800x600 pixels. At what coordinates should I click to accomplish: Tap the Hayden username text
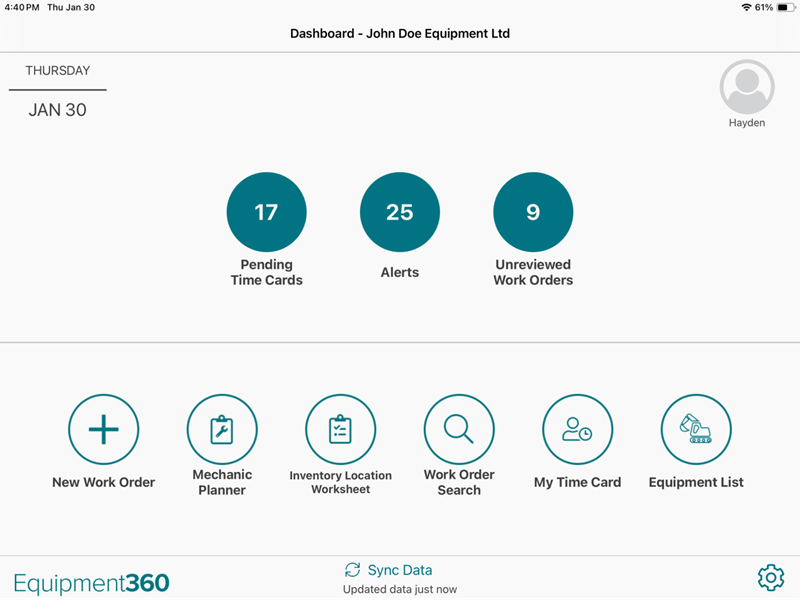click(x=747, y=123)
